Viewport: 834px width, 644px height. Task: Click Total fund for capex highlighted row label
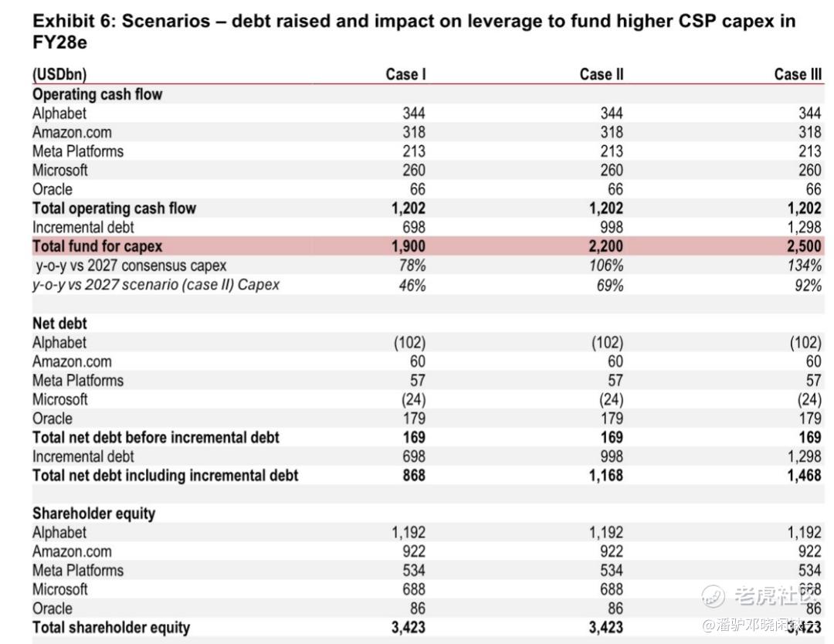click(x=97, y=246)
